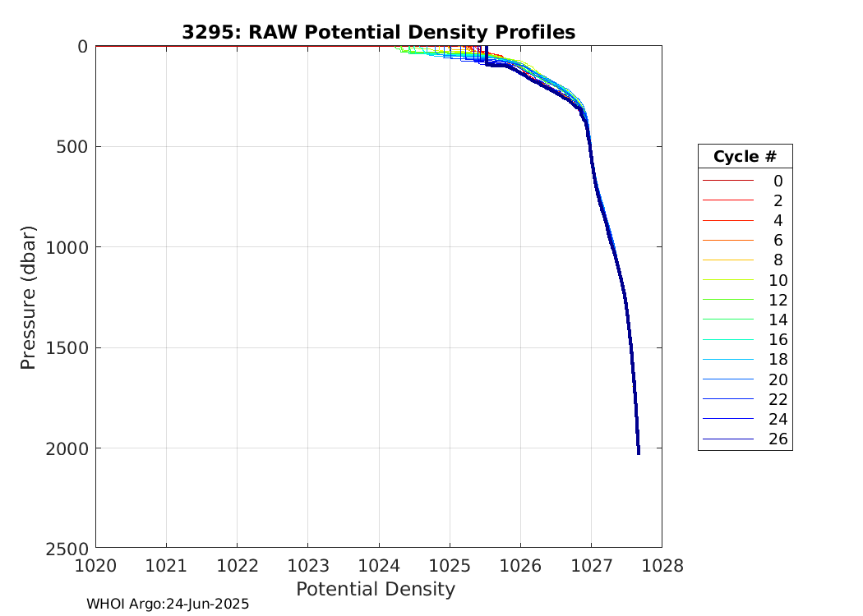Select legend entry for cycle 20
Viewport: 863px width, 616px height.
tap(745, 379)
